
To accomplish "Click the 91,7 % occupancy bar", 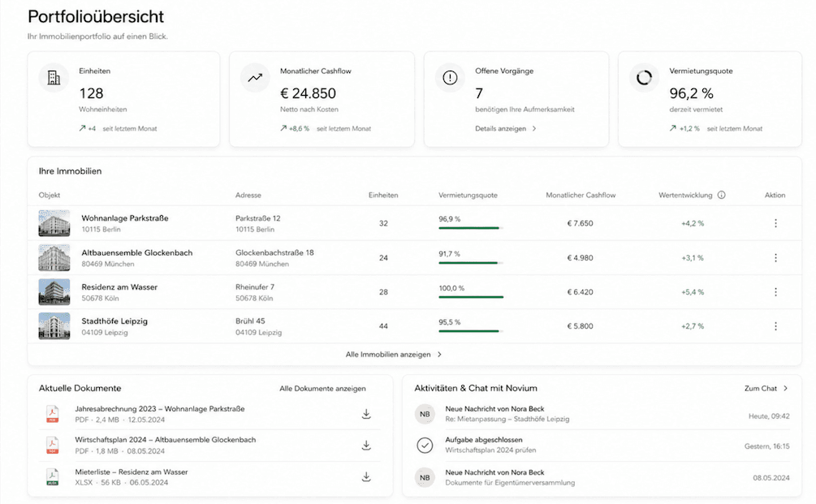I will (x=471, y=263).
